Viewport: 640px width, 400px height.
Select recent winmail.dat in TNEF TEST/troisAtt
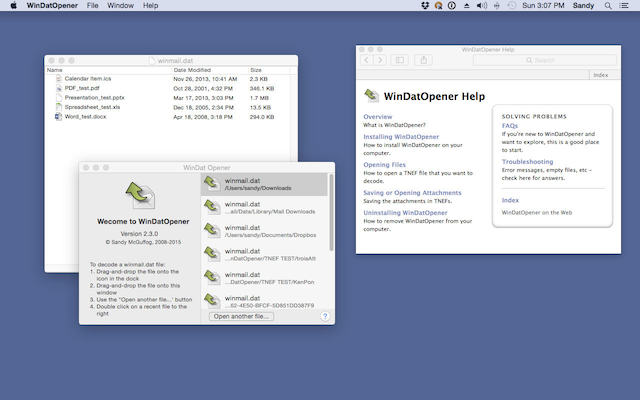click(264, 255)
